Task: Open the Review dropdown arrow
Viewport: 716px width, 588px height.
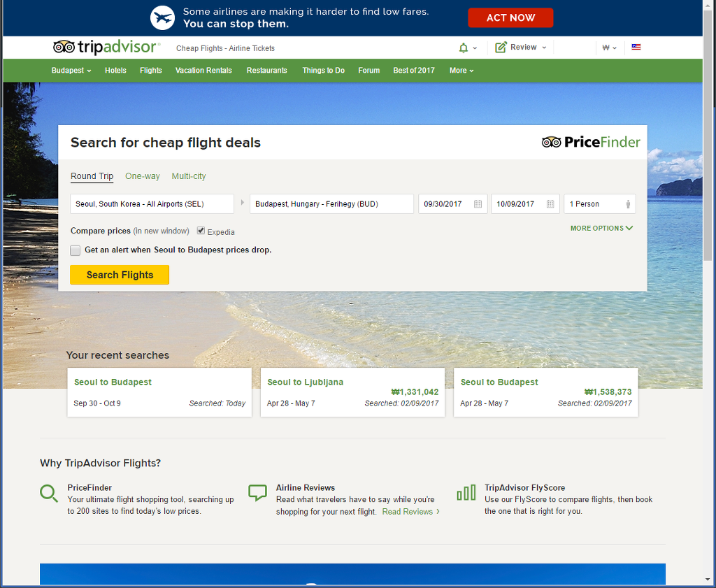Action: tap(544, 48)
